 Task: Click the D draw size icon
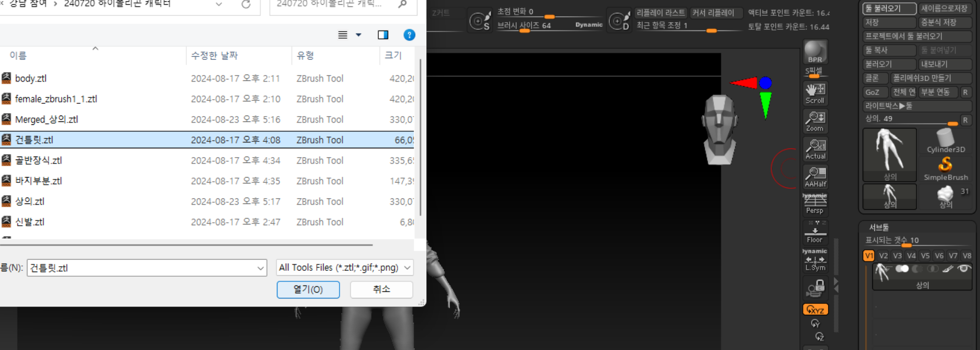point(619,22)
